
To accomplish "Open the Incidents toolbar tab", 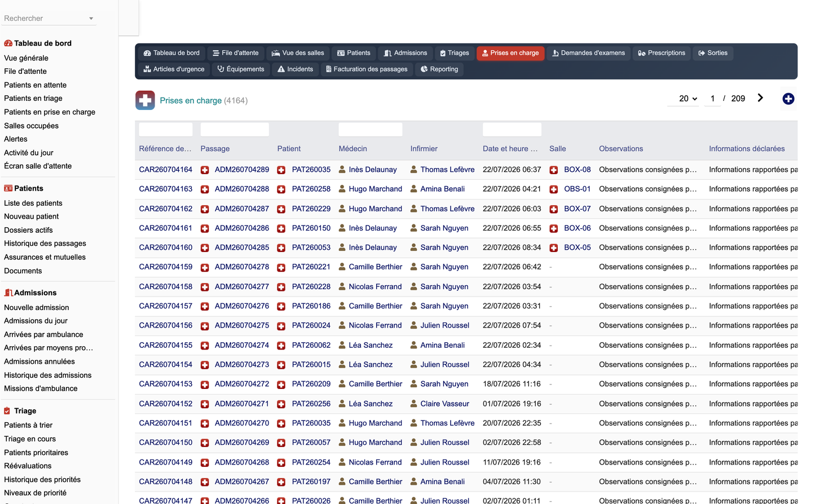I will tap(296, 69).
